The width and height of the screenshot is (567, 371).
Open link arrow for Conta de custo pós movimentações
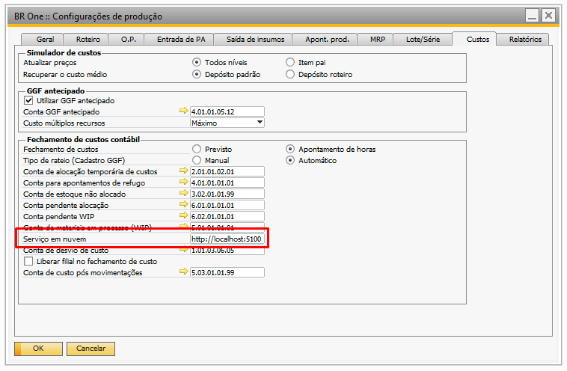(x=184, y=271)
